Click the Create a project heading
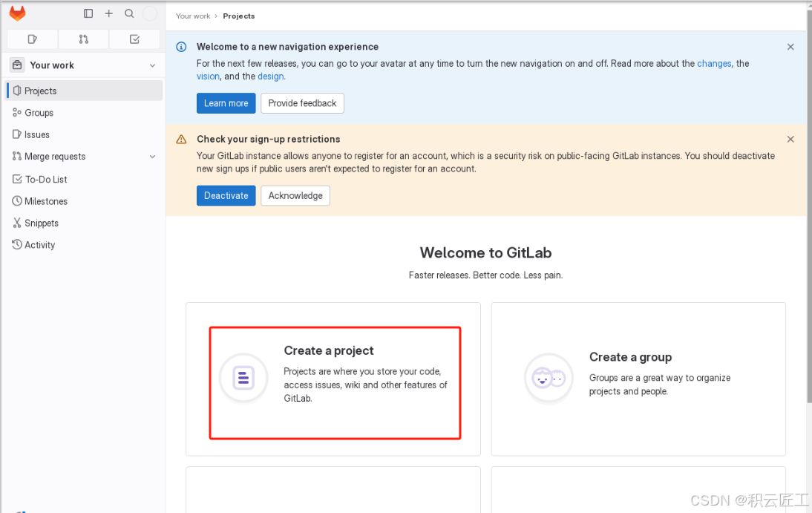Screen dimensions: 812x513 (x=329, y=351)
